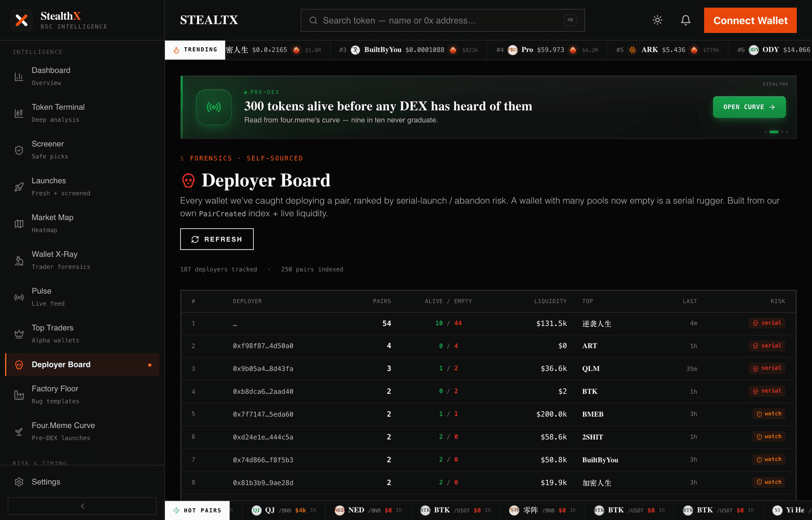Click pre-DEX broadcast icon in banner
This screenshot has height=520, width=812.
point(214,107)
